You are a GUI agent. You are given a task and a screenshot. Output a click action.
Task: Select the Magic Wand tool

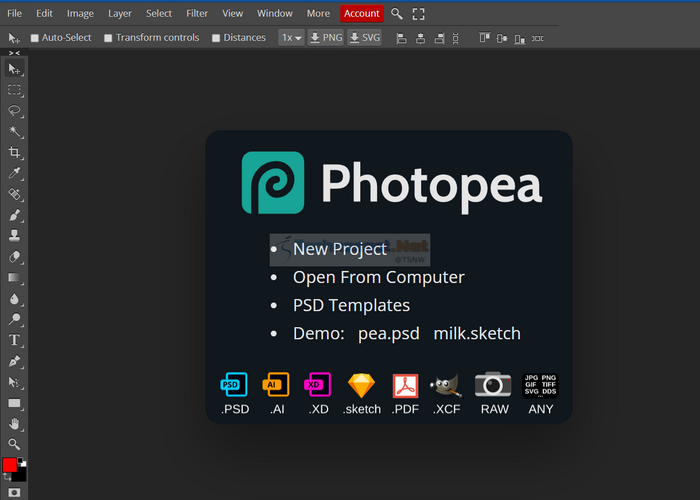tap(14, 131)
